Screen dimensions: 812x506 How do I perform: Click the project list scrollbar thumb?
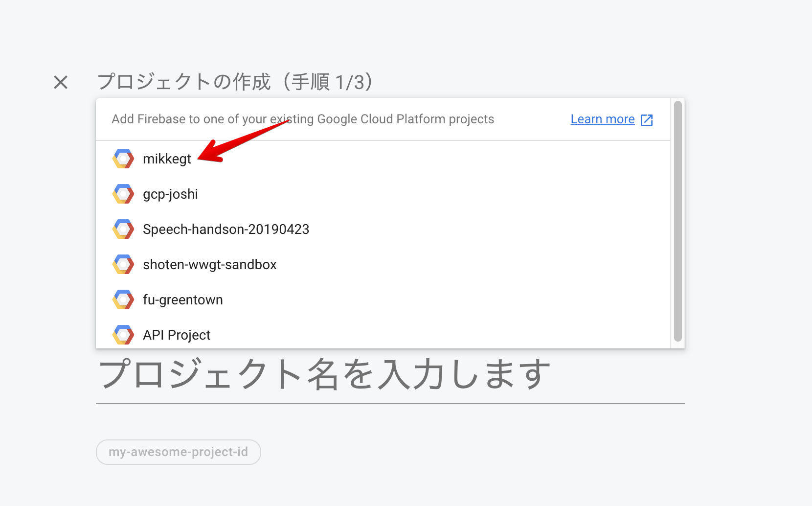(677, 221)
